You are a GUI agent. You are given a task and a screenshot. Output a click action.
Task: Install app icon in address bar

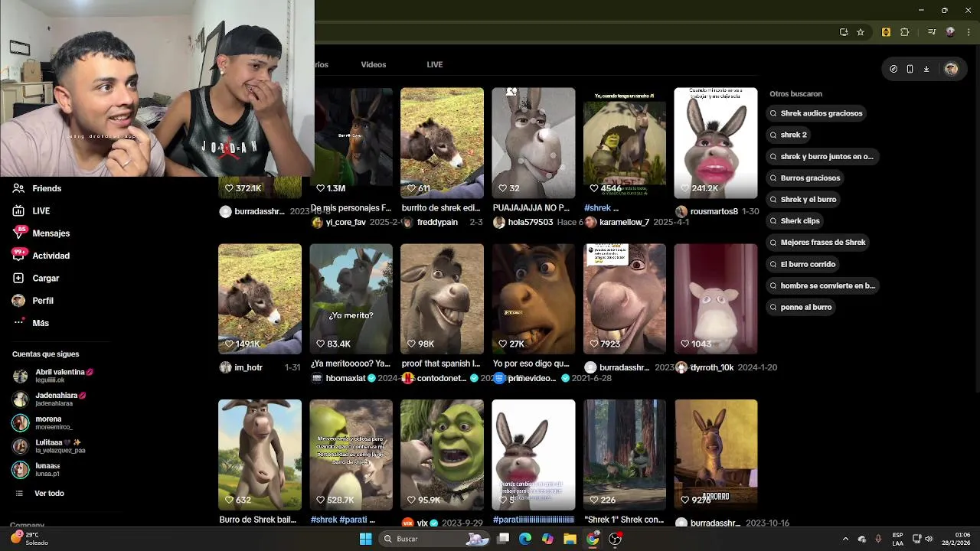tap(844, 32)
